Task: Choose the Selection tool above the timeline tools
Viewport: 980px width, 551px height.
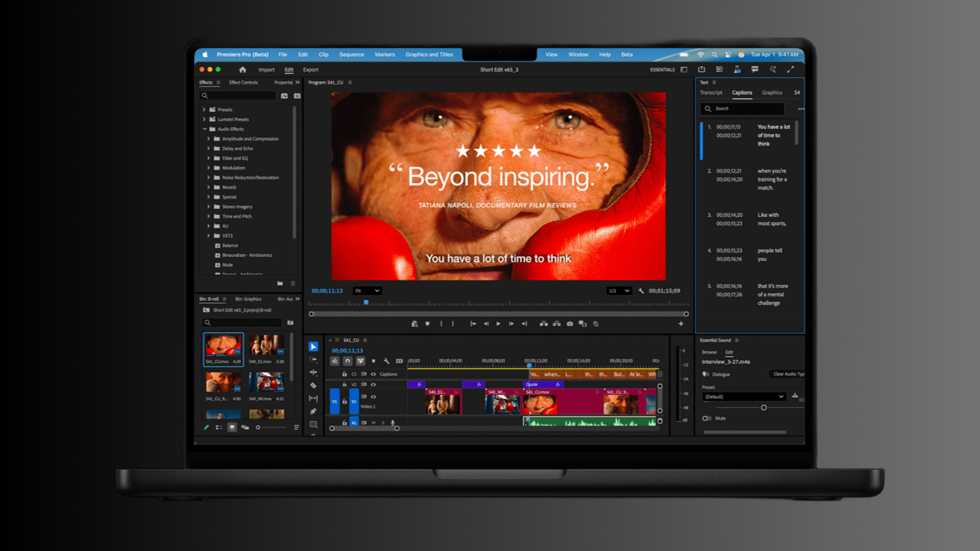Action: [x=314, y=346]
